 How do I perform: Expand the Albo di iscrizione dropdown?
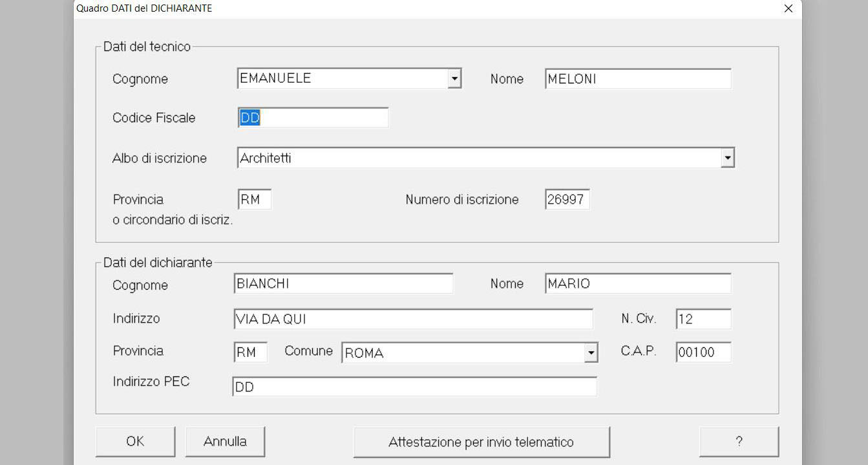click(x=728, y=158)
